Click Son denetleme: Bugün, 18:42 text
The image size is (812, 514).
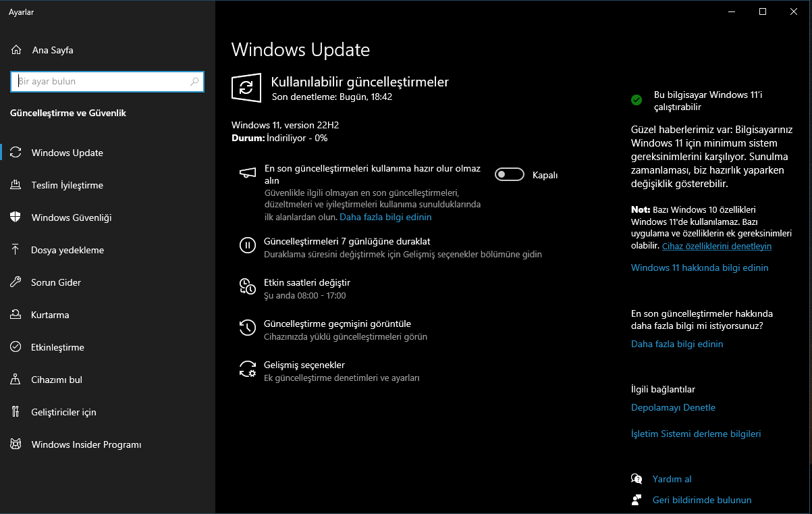332,97
